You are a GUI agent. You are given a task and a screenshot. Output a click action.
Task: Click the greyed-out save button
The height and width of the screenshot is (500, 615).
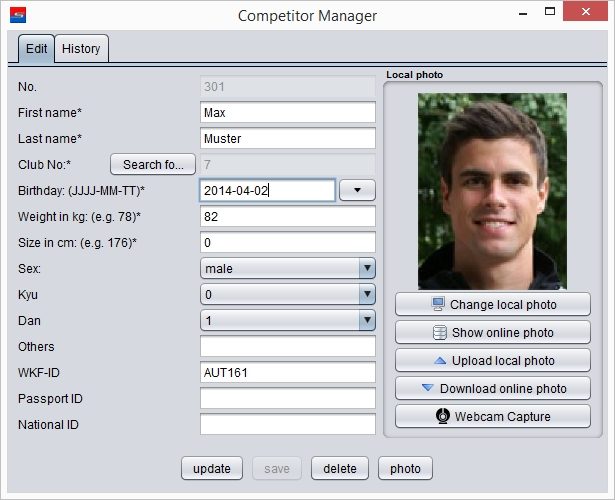(x=277, y=468)
